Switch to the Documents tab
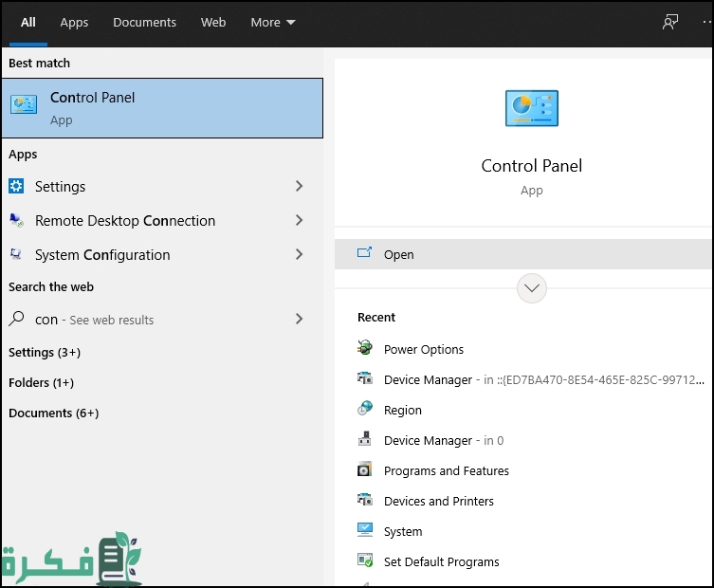 144,22
